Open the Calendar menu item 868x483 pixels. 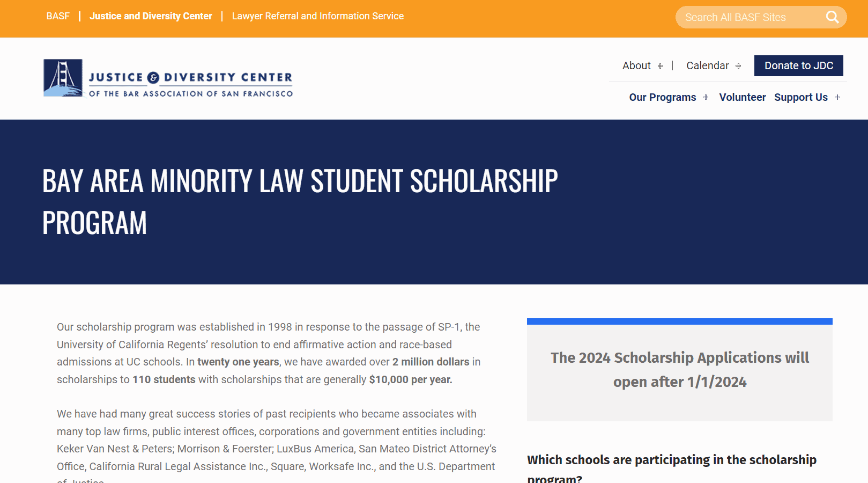pos(707,65)
